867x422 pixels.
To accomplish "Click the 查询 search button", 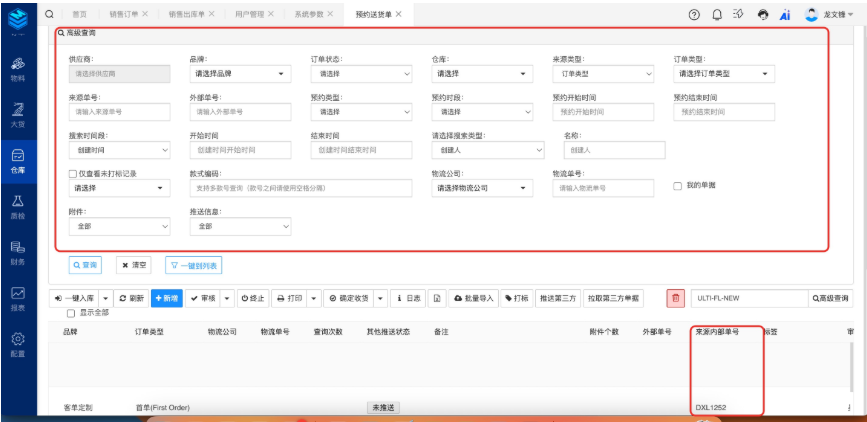I will 85,265.
